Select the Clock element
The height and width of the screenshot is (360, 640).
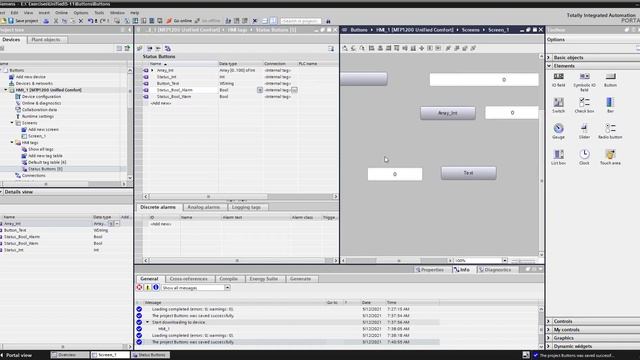point(584,157)
